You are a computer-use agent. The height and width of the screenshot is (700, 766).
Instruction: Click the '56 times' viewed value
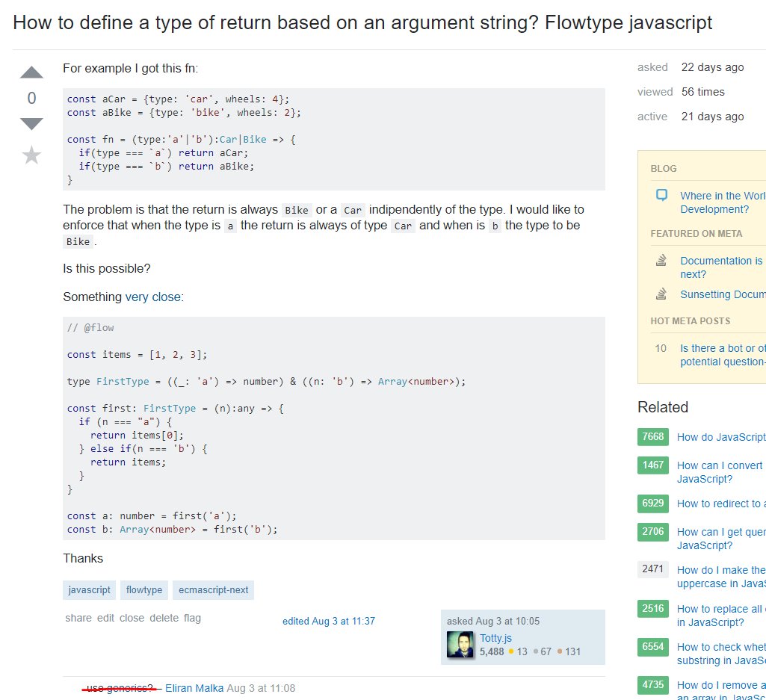[702, 92]
